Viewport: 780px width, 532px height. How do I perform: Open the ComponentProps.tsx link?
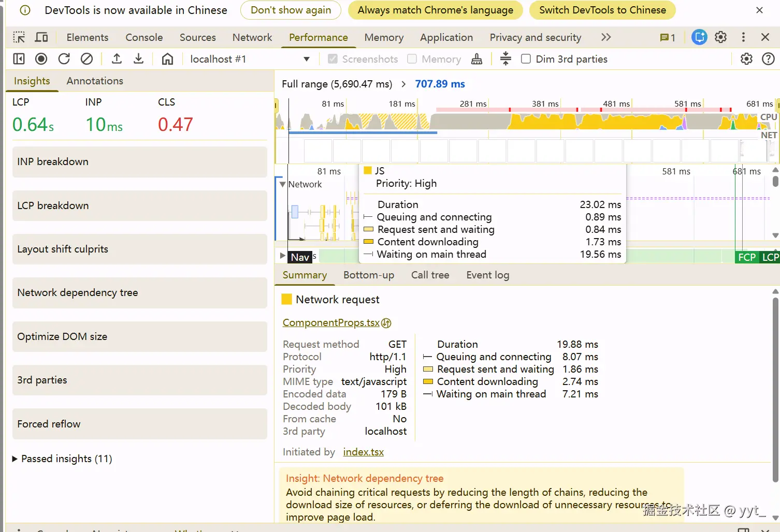(x=331, y=323)
